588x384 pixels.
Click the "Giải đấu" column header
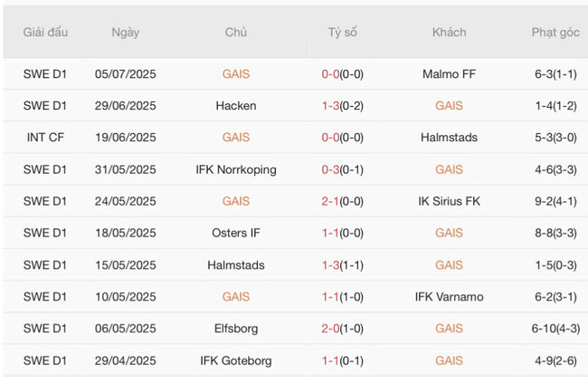45,33
